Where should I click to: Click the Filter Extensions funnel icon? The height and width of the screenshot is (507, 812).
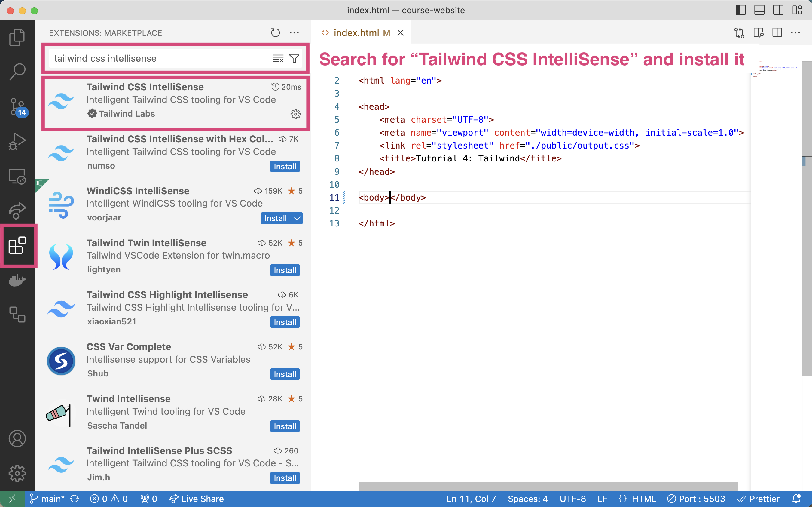tap(294, 58)
